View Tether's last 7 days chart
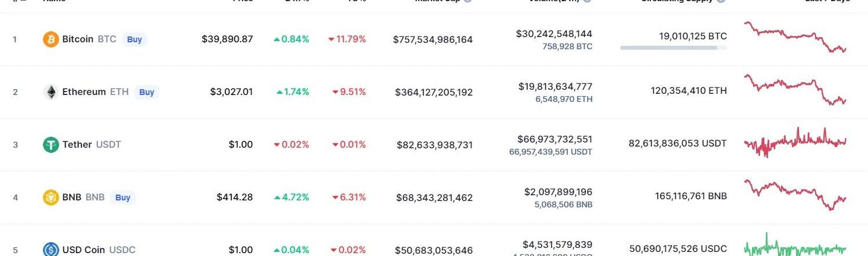The image size is (868, 256). 795,142
